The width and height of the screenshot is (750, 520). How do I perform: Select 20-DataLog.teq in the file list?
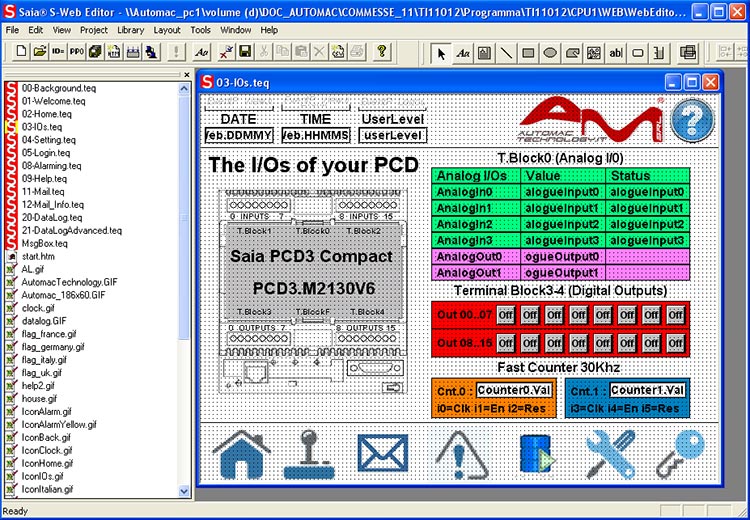coord(52,217)
